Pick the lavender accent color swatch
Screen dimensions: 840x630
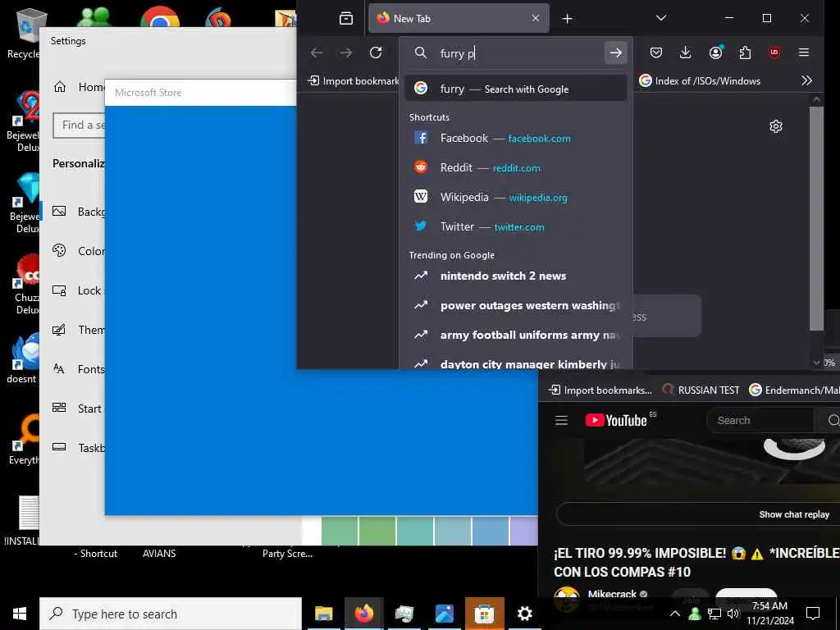click(x=523, y=531)
